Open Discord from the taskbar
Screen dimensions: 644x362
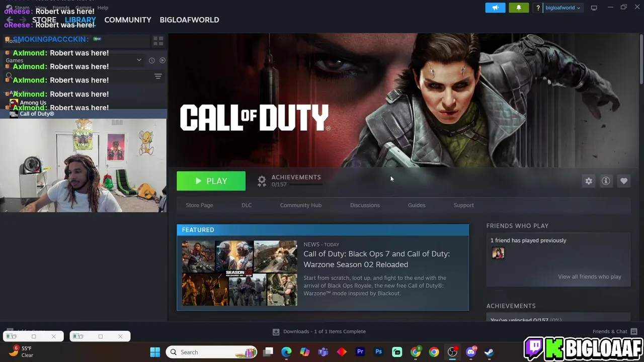[x=471, y=352]
